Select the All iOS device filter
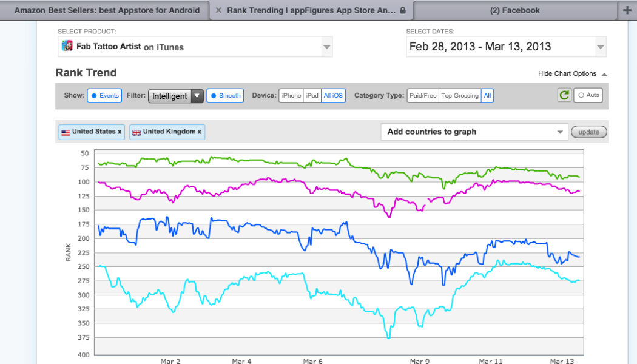The image size is (637, 364). point(333,95)
